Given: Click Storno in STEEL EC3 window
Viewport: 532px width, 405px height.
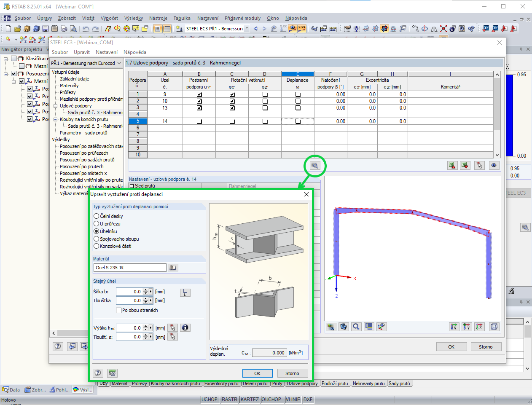Looking at the screenshot, I should click(x=486, y=347).
